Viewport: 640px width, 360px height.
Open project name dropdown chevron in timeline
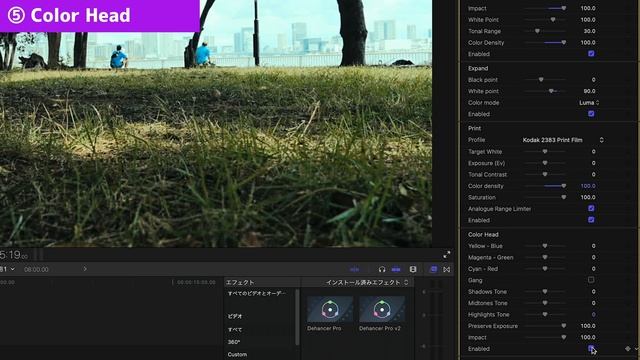pos(13,269)
